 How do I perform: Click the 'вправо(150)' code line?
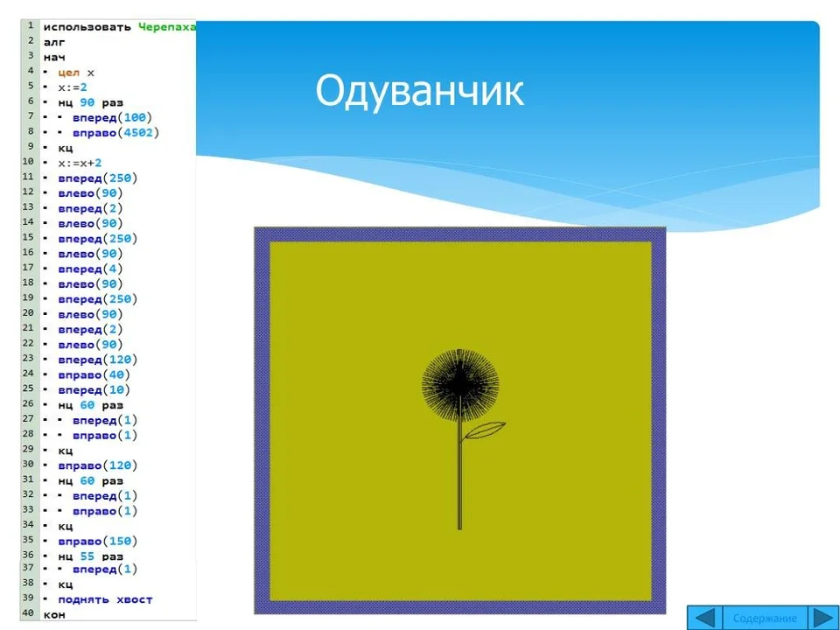(98, 541)
